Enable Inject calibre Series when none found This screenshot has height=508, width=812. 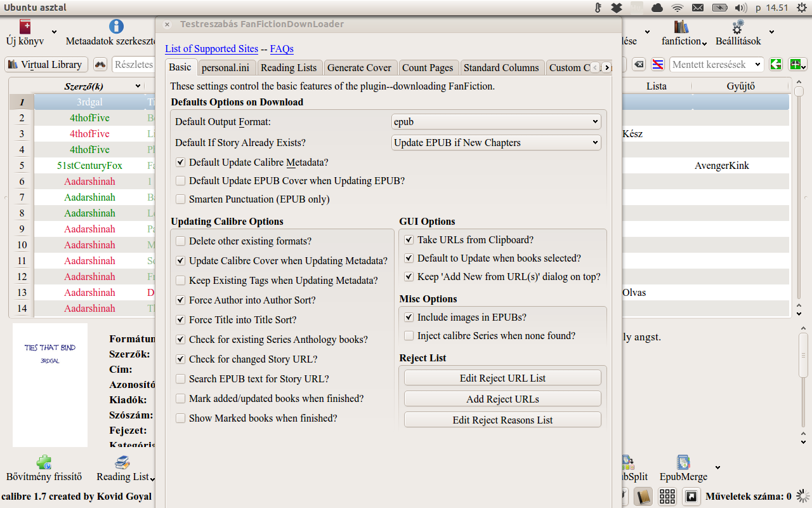coord(409,336)
